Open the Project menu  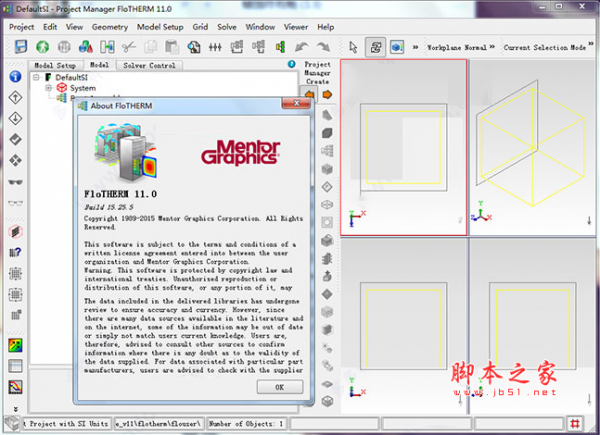(x=21, y=27)
